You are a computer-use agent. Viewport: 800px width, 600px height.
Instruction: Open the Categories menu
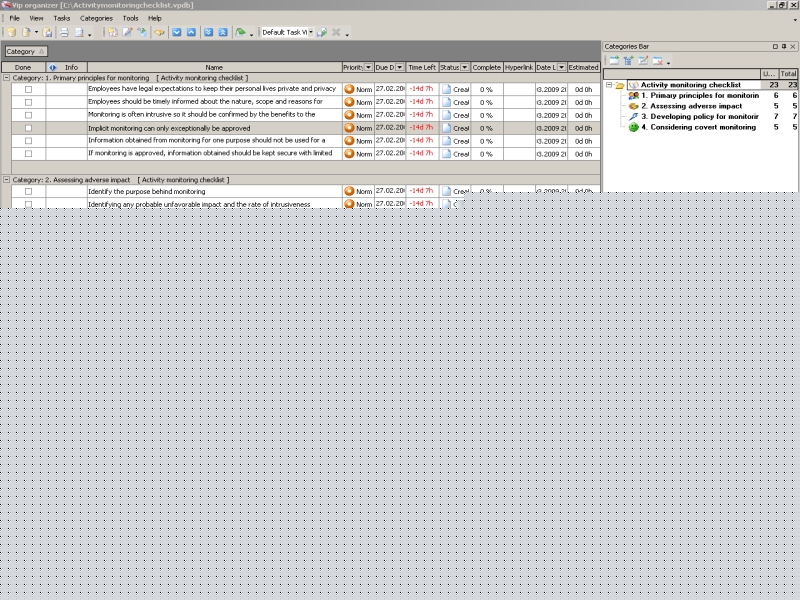pyautogui.click(x=96, y=18)
